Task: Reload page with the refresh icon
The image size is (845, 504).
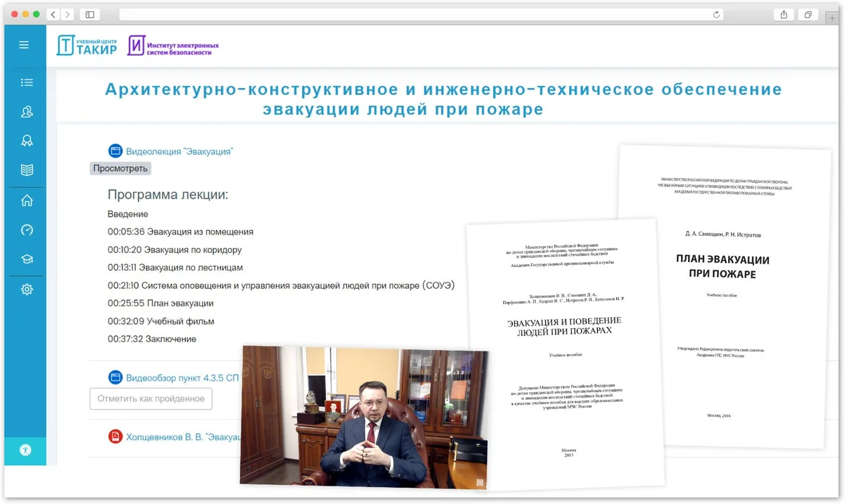Action: [x=717, y=14]
